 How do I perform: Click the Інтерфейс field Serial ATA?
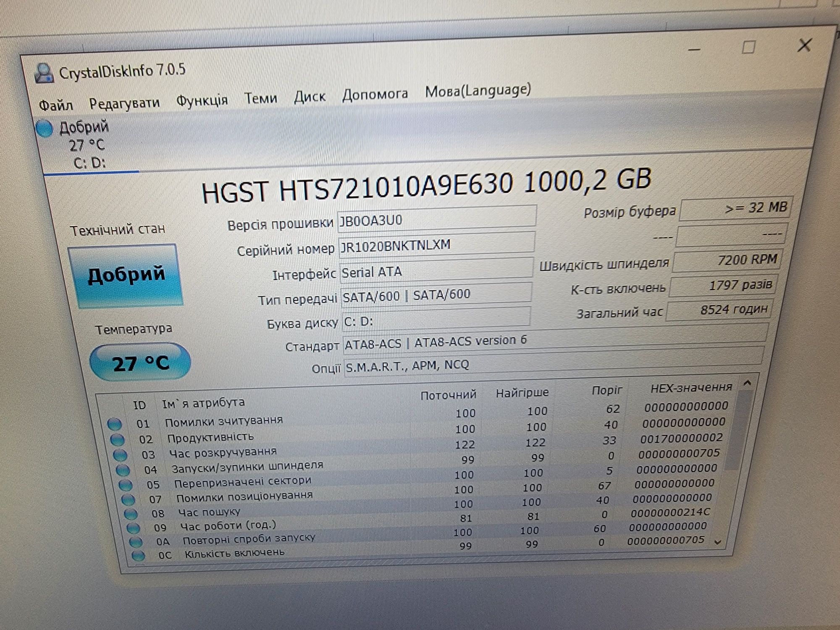436,270
